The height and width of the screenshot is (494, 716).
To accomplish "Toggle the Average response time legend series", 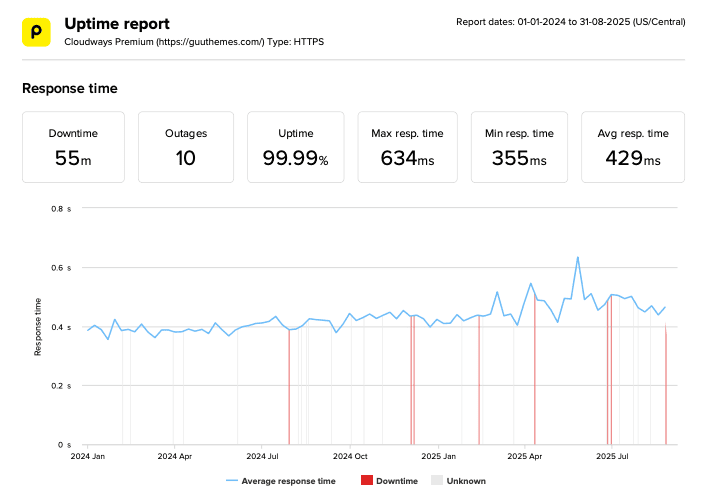I will click(281, 481).
